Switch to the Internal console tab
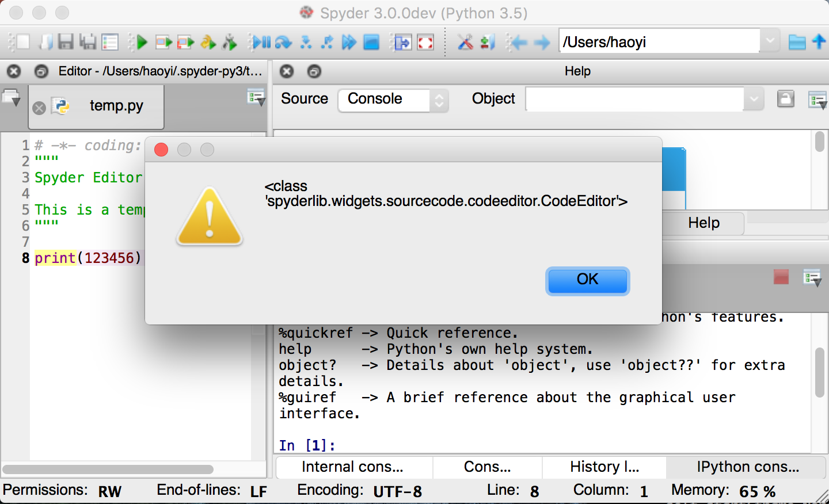The width and height of the screenshot is (829, 504). [354, 467]
